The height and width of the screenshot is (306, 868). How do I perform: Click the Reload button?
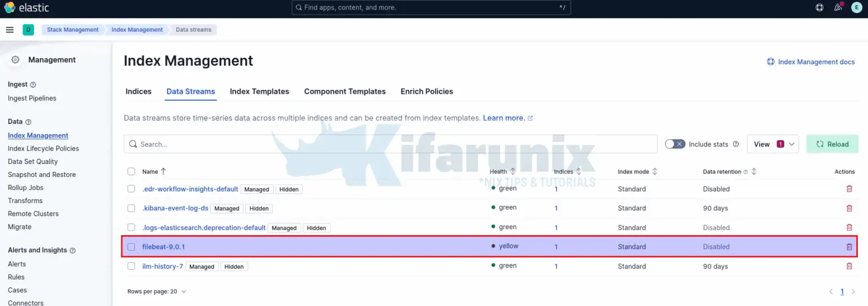832,144
